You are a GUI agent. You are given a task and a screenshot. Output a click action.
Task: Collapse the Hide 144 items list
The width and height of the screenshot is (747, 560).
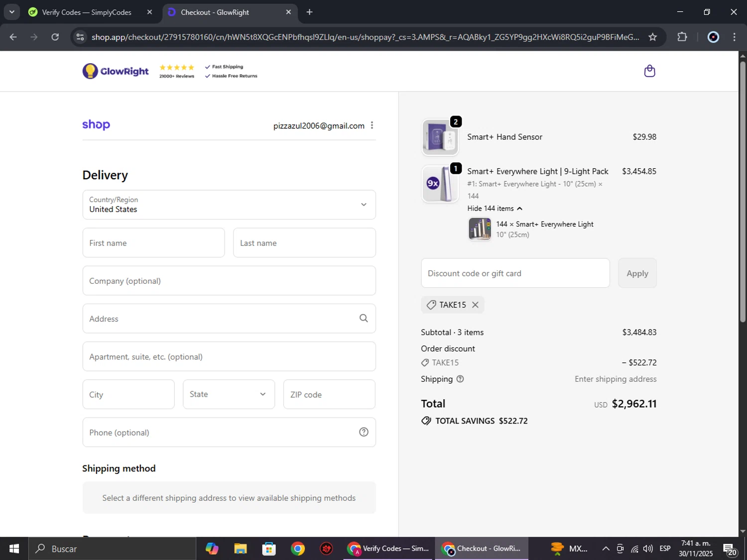[x=495, y=209]
